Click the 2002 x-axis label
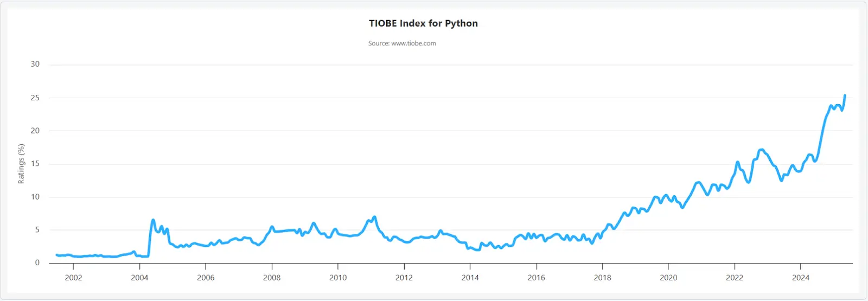The width and height of the screenshot is (868, 301). tap(74, 278)
